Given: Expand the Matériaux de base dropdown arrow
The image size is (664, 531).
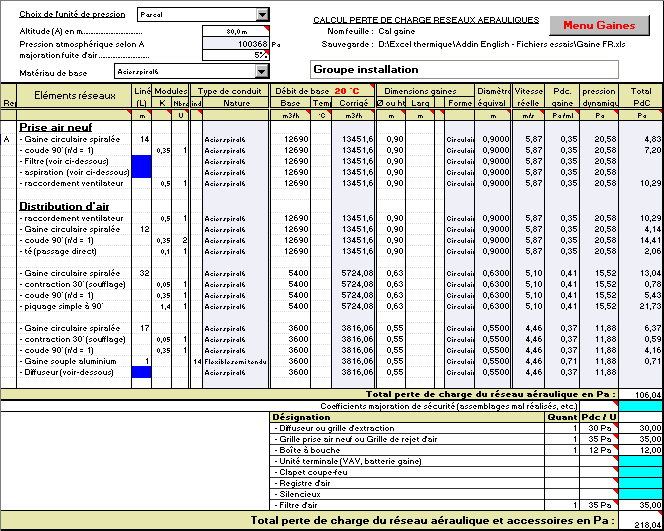Looking at the screenshot, I should click(x=263, y=72).
